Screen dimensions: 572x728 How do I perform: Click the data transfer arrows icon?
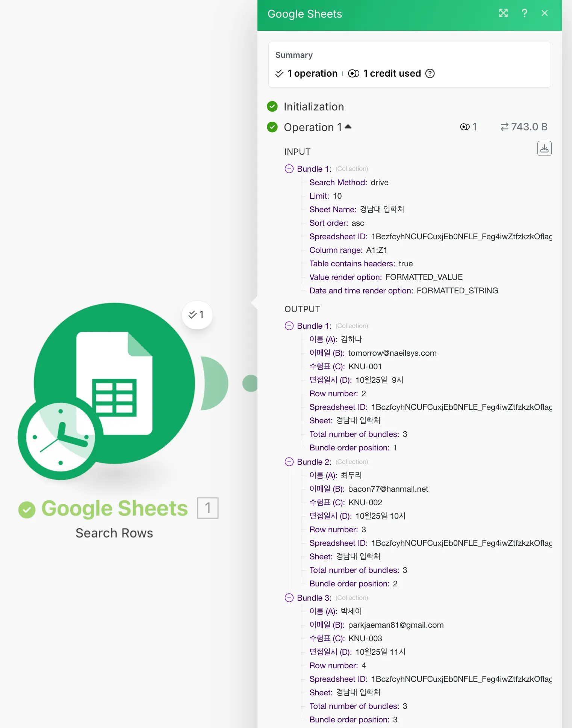(x=504, y=127)
